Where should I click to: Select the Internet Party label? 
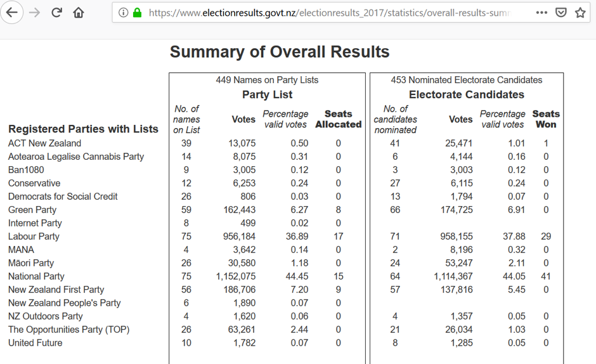[x=35, y=223]
